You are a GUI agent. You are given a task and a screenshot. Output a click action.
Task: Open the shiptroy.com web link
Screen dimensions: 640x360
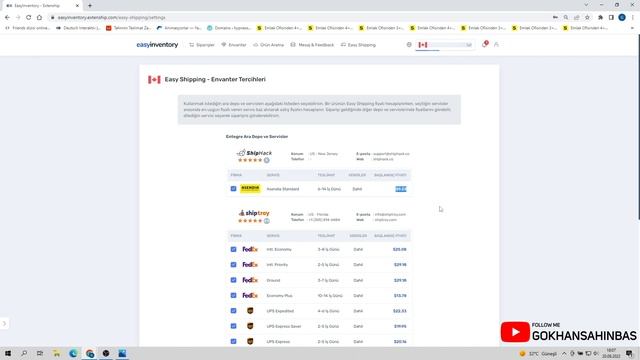click(x=386, y=220)
